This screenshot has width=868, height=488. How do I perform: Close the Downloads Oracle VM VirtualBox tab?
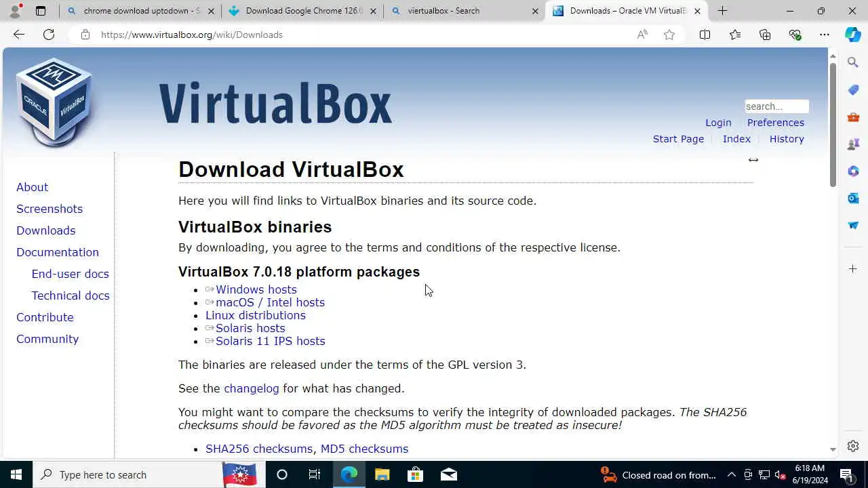(697, 11)
